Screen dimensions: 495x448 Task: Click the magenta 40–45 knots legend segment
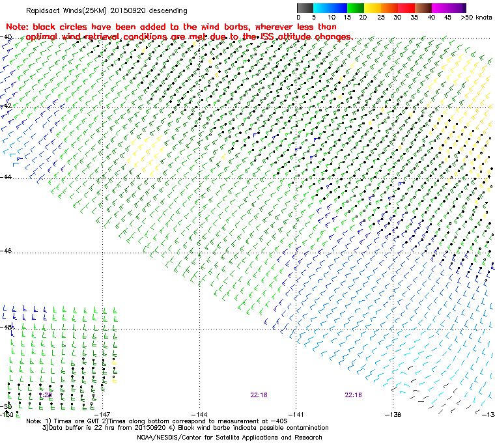[x=441, y=8]
